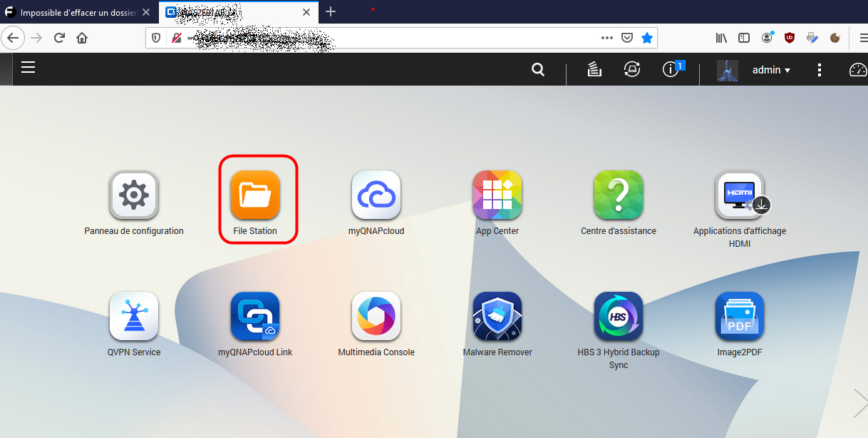
Task: Open Firefox application menu
Action: [864, 38]
